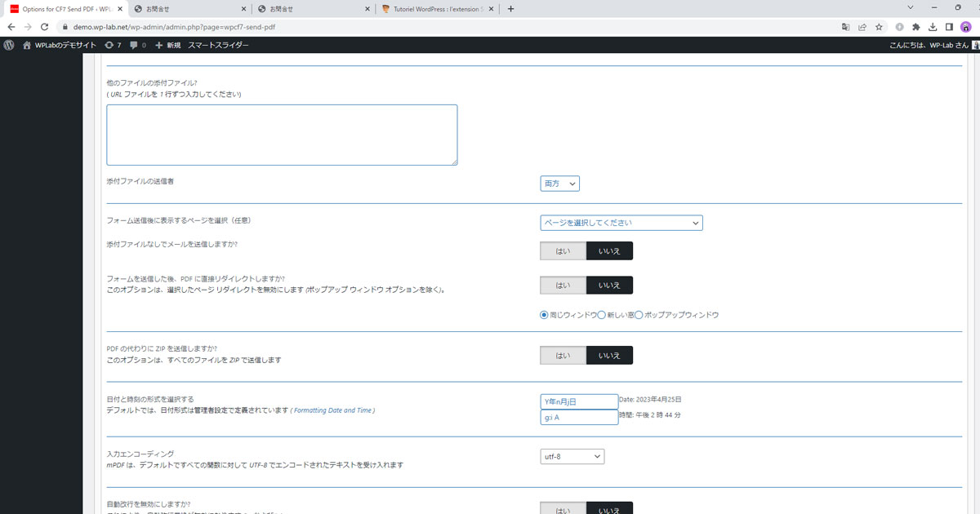Open the Formatting Date and Time link
The width and height of the screenshot is (980, 514).
pyautogui.click(x=332, y=410)
